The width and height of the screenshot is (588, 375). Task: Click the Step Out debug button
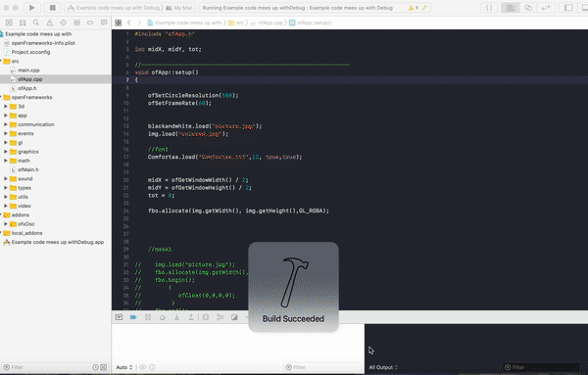(191, 317)
